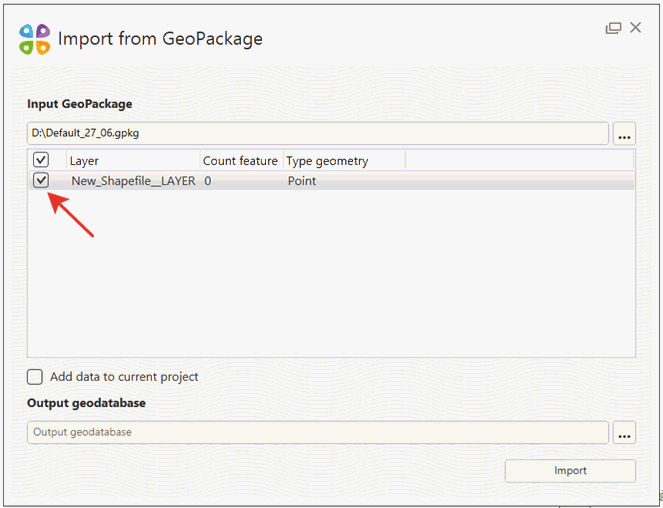Enable Add data to current project

click(35, 376)
